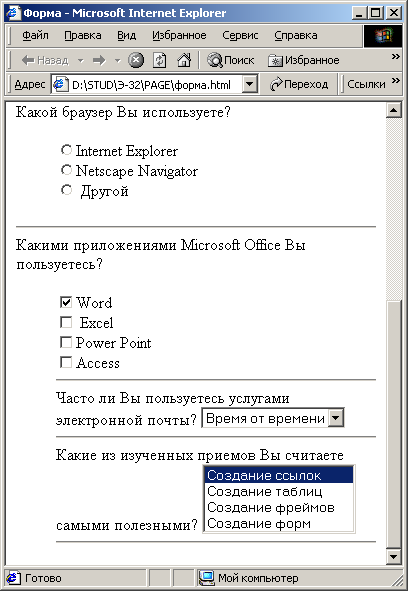Click the IE icon in title bar

(x=13, y=13)
